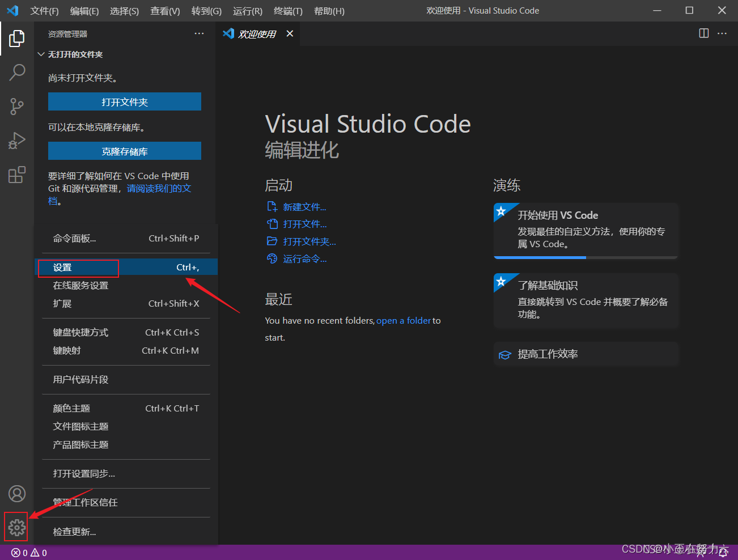Open the Run and Debug icon
This screenshot has width=738, height=560.
click(17, 141)
